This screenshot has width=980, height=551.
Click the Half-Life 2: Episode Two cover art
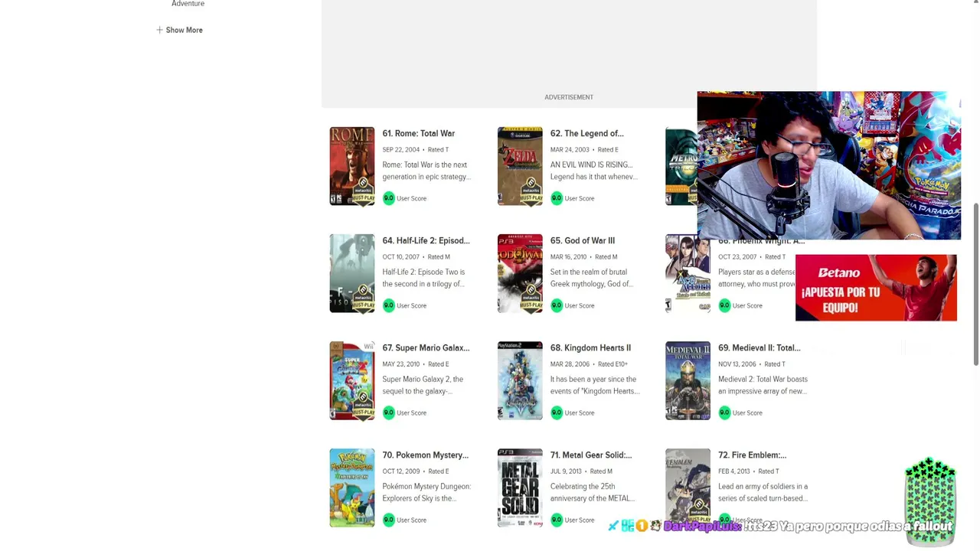point(352,273)
